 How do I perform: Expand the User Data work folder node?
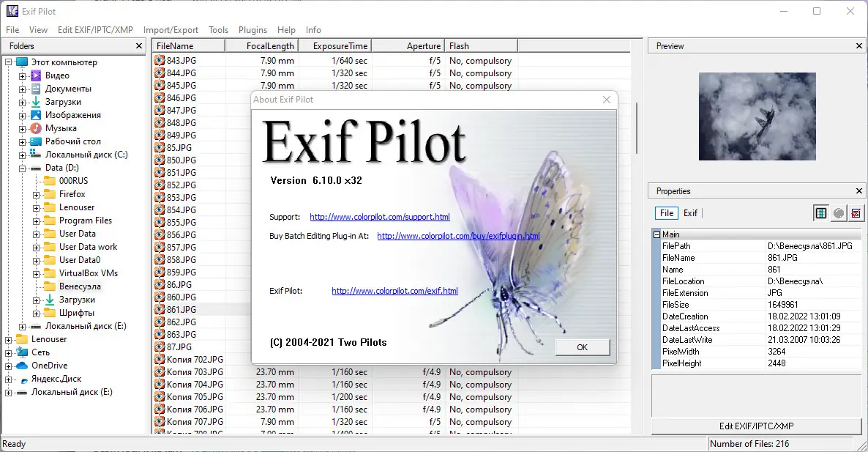37,247
